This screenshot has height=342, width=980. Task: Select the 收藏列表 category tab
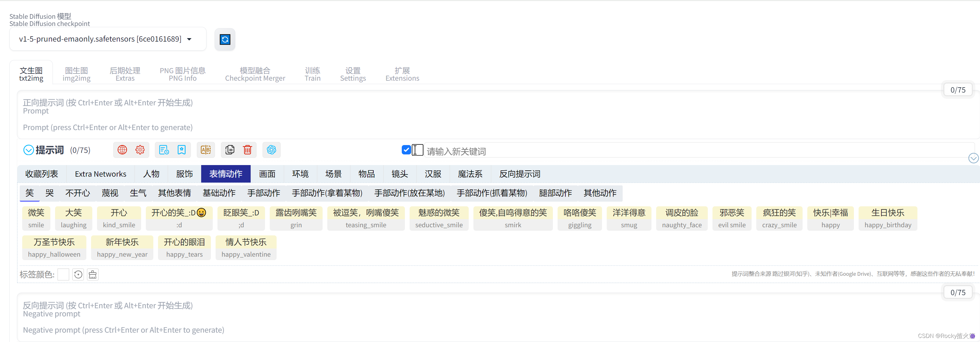coord(42,174)
